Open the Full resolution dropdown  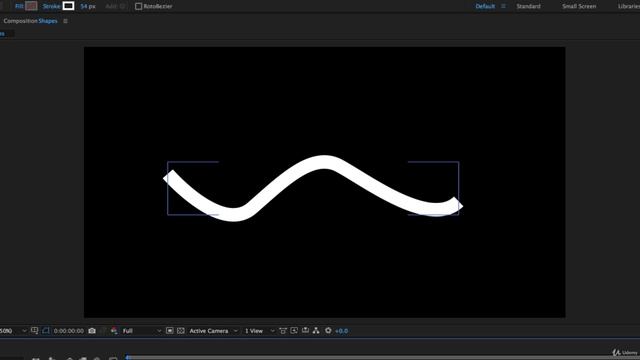[142, 331]
